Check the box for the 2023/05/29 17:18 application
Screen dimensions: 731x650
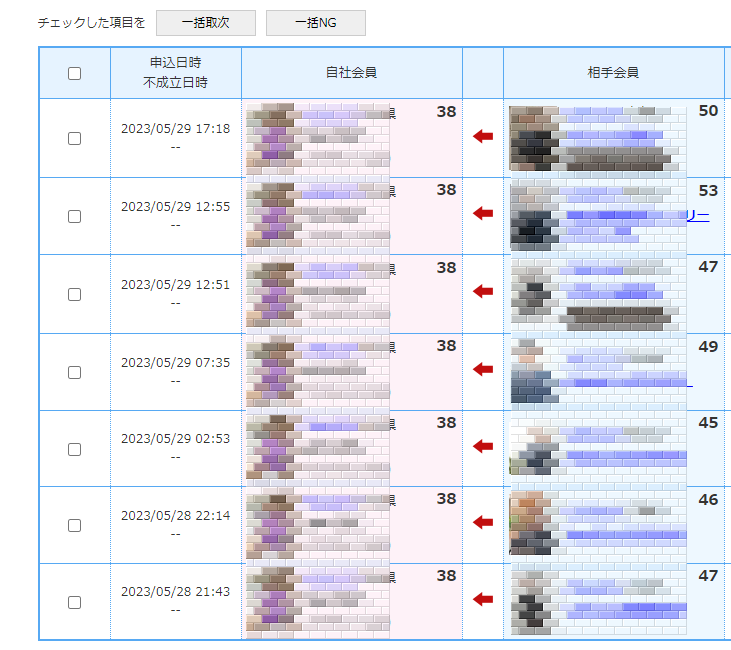[x=74, y=138]
